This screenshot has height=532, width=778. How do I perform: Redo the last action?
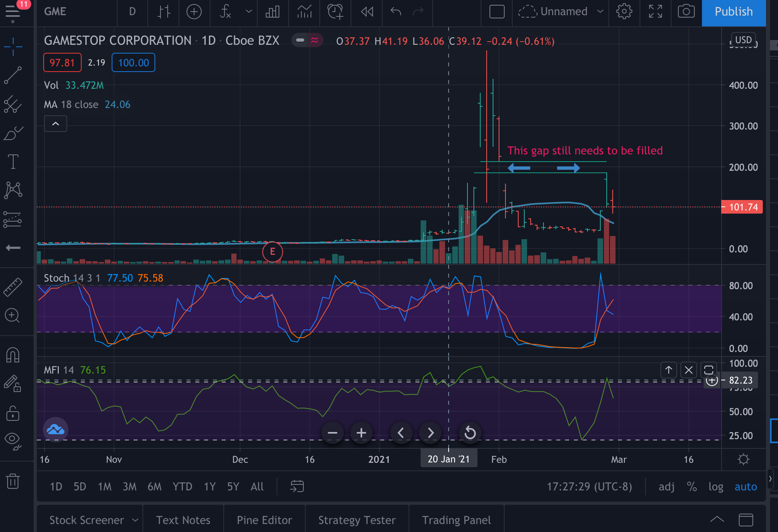[x=418, y=12]
